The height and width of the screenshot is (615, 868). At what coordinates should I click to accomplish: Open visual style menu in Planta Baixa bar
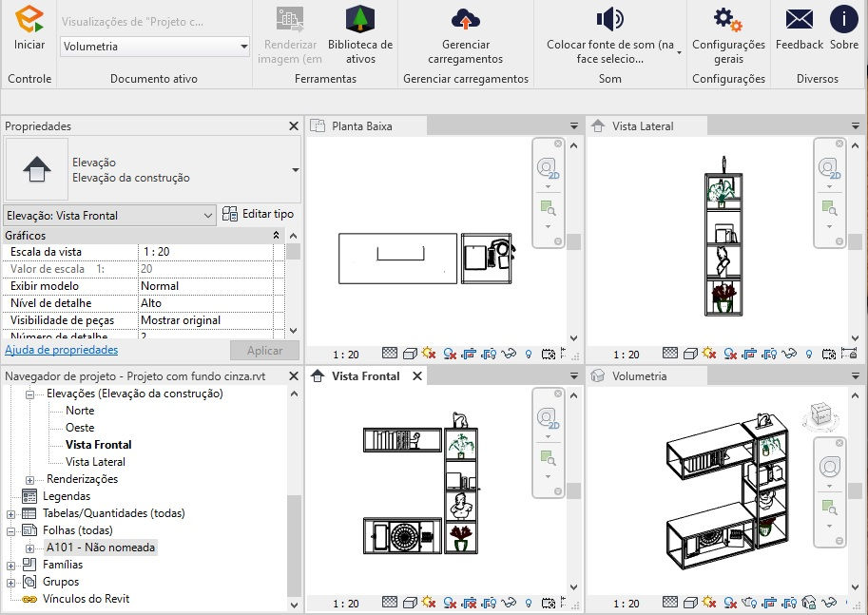(x=410, y=354)
